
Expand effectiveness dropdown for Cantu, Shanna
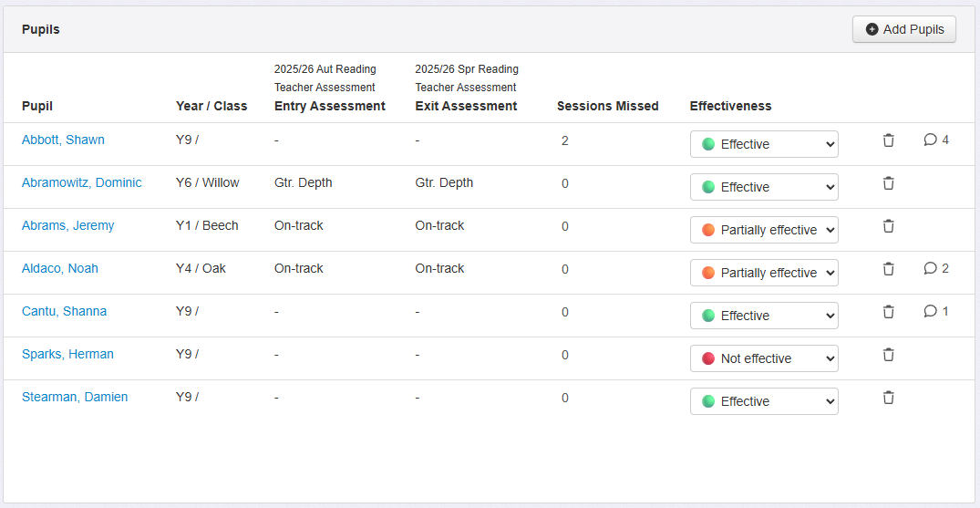coord(764,316)
